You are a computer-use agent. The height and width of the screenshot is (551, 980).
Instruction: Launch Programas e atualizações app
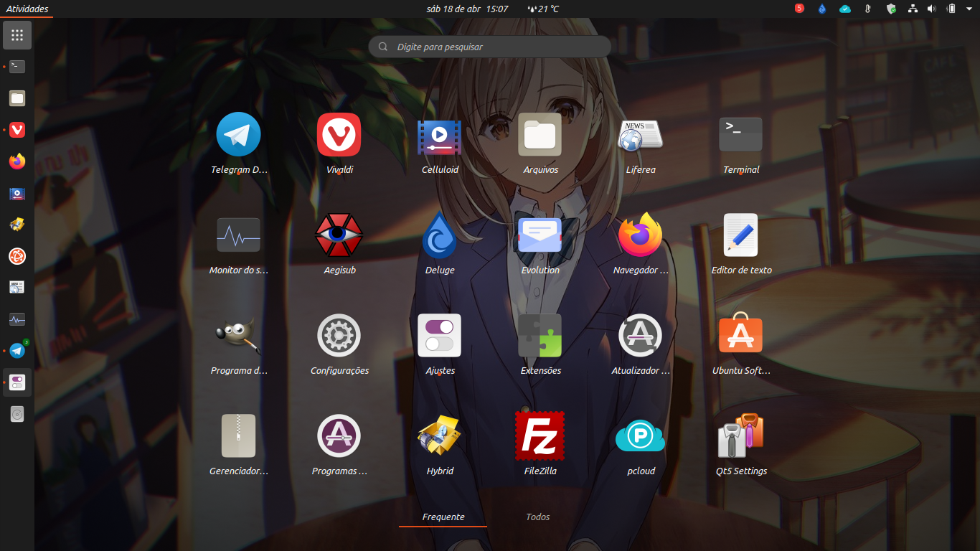(x=339, y=436)
